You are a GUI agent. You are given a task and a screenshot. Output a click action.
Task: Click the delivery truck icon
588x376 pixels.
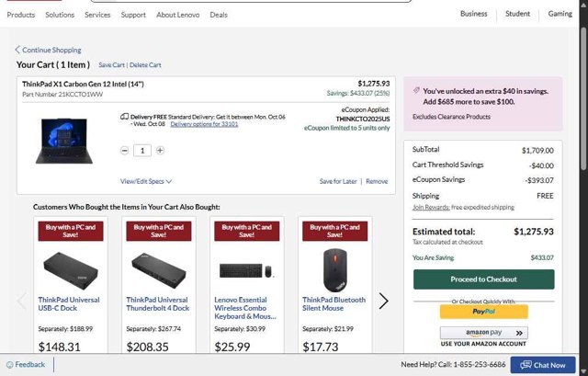point(125,117)
